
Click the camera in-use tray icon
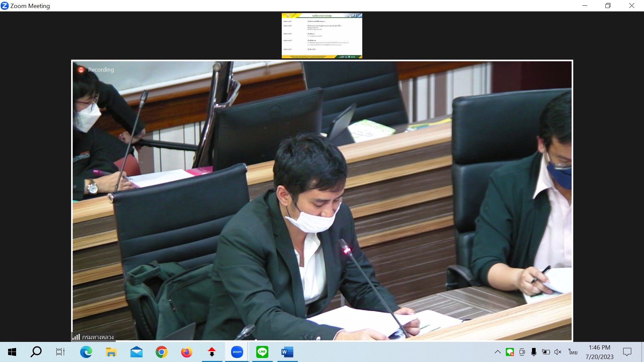pyautogui.click(x=522, y=352)
